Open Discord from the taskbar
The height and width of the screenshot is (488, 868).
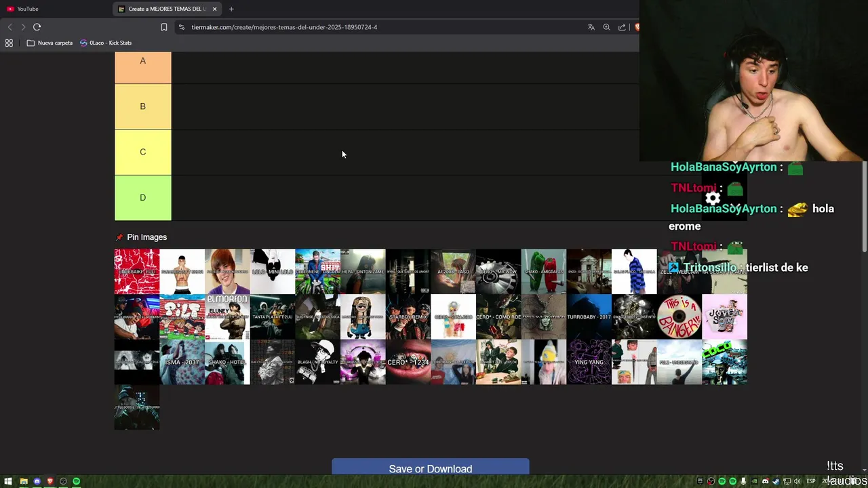coord(37,481)
